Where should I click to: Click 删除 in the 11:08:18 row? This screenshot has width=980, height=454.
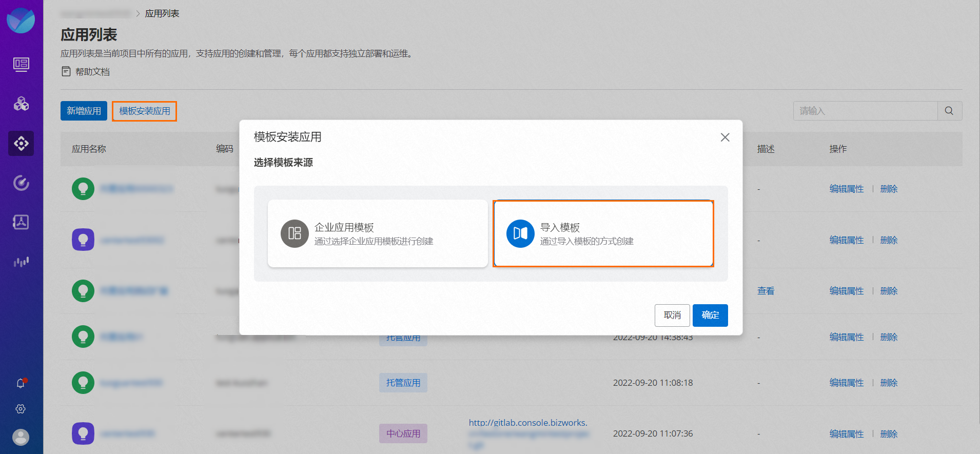point(889,383)
